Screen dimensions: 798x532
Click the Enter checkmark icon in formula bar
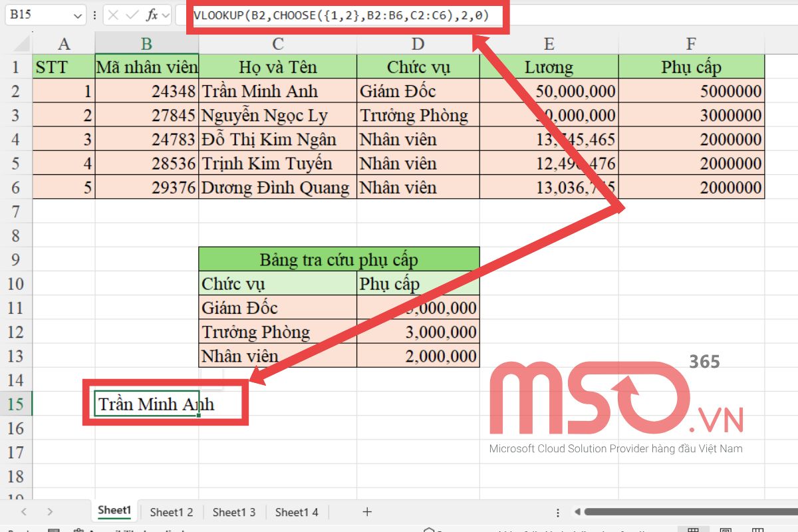pyautogui.click(x=132, y=15)
